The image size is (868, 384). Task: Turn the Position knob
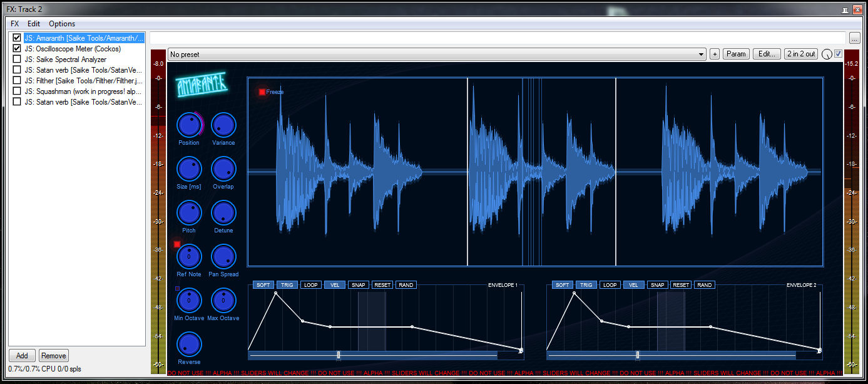(x=189, y=125)
